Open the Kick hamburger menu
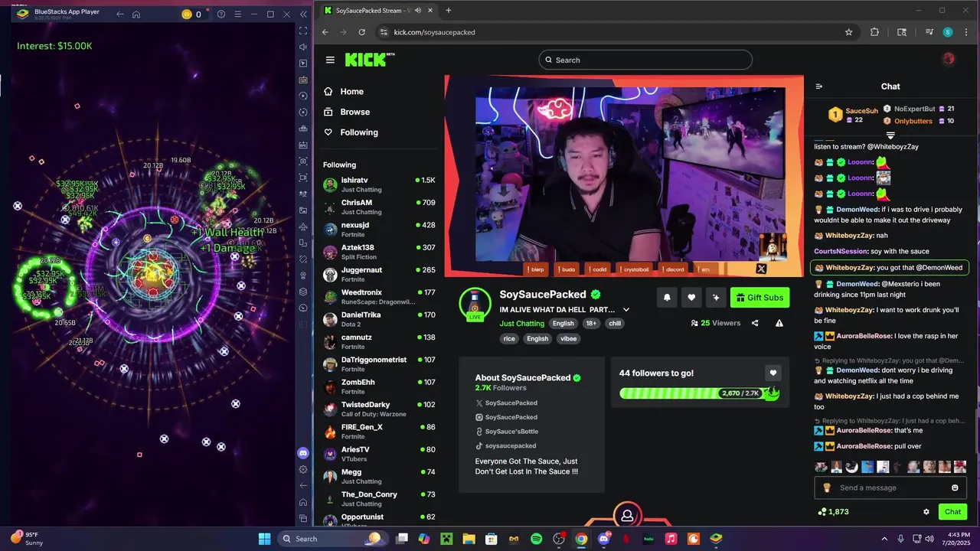Viewport: 980px width, 551px height. pos(330,60)
